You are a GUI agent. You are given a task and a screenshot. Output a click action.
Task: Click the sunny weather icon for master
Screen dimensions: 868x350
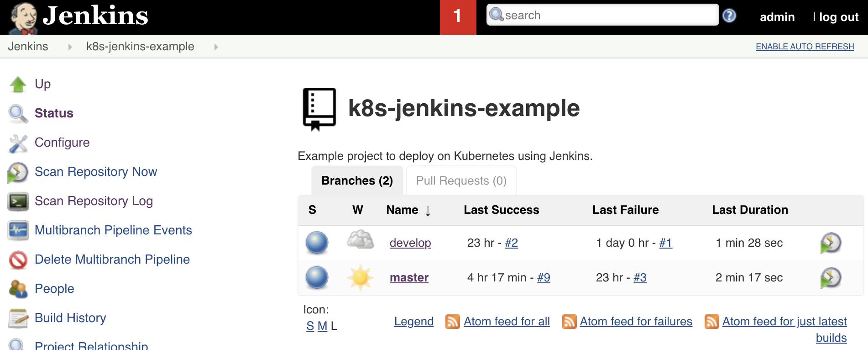(x=360, y=277)
